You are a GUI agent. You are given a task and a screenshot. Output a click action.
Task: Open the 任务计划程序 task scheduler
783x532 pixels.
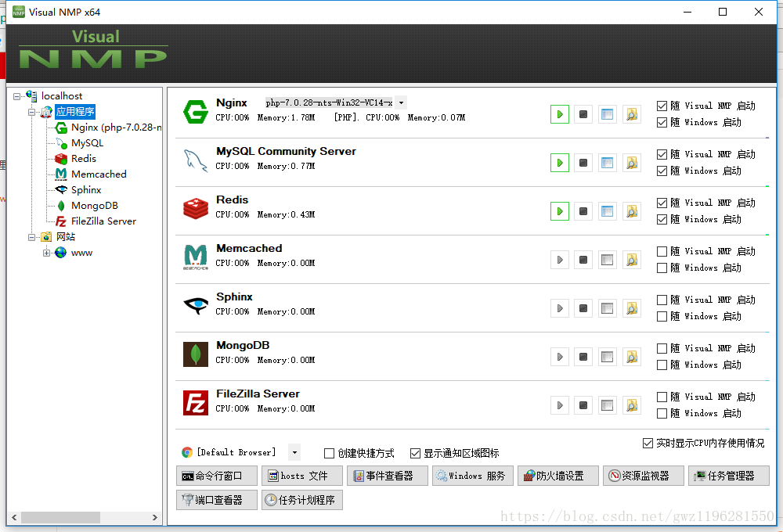coord(302,500)
